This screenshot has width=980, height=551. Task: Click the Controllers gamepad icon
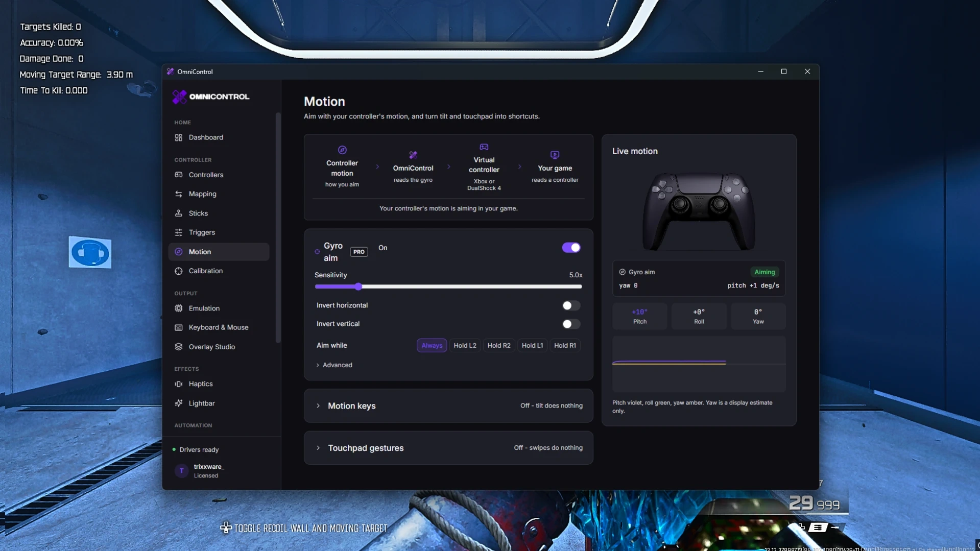(178, 175)
